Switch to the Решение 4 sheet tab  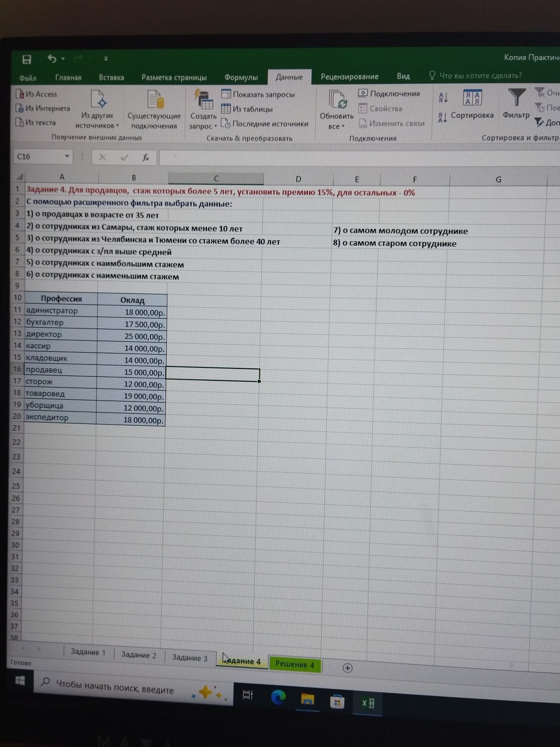(295, 664)
